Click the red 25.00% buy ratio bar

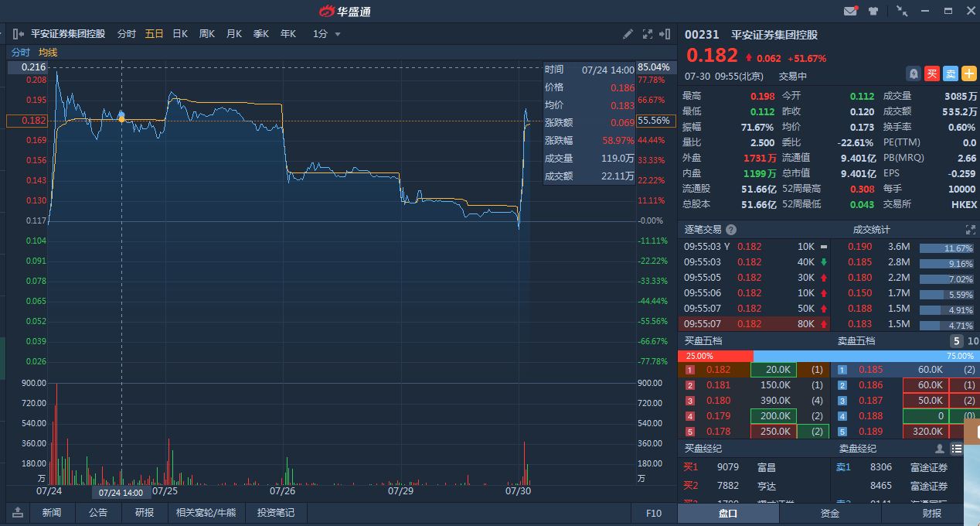point(715,356)
